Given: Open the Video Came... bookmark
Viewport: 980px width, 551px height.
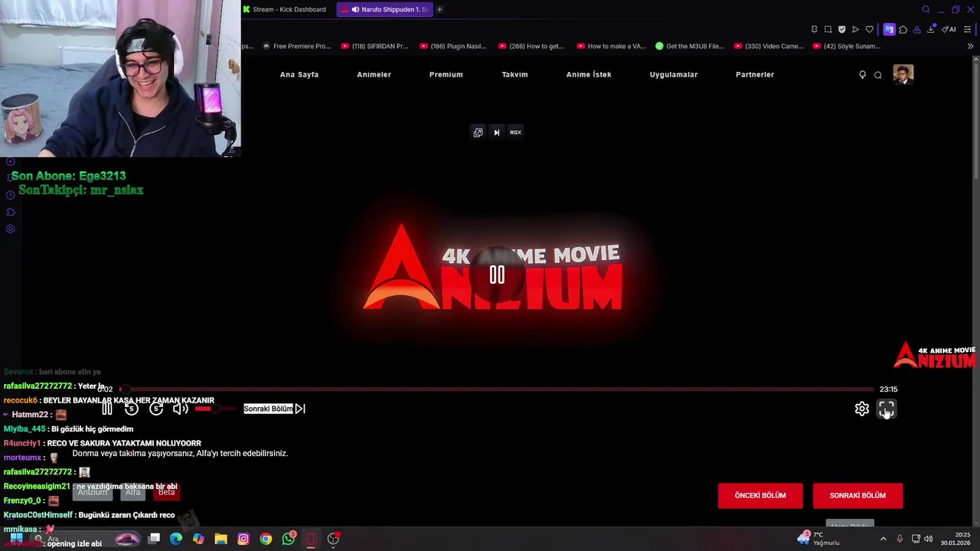Looking at the screenshot, I should [769, 46].
